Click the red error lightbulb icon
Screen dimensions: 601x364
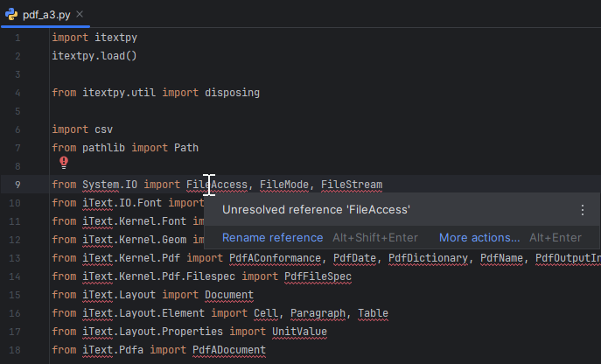[64, 163]
